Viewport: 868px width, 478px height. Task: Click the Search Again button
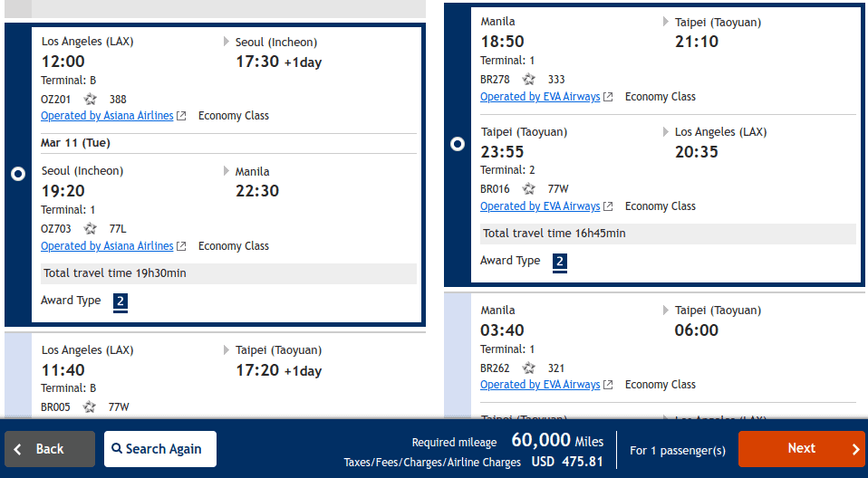pyautogui.click(x=159, y=449)
